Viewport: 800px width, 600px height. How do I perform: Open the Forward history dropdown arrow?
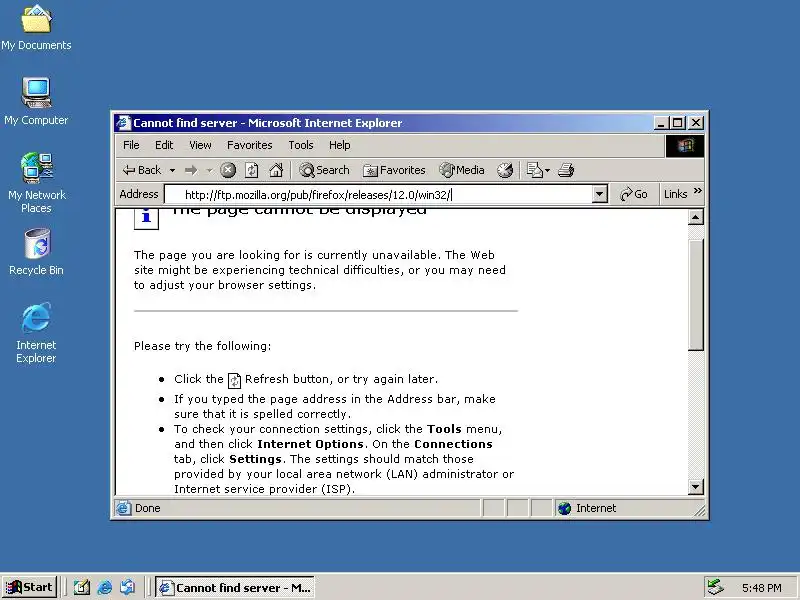(209, 170)
